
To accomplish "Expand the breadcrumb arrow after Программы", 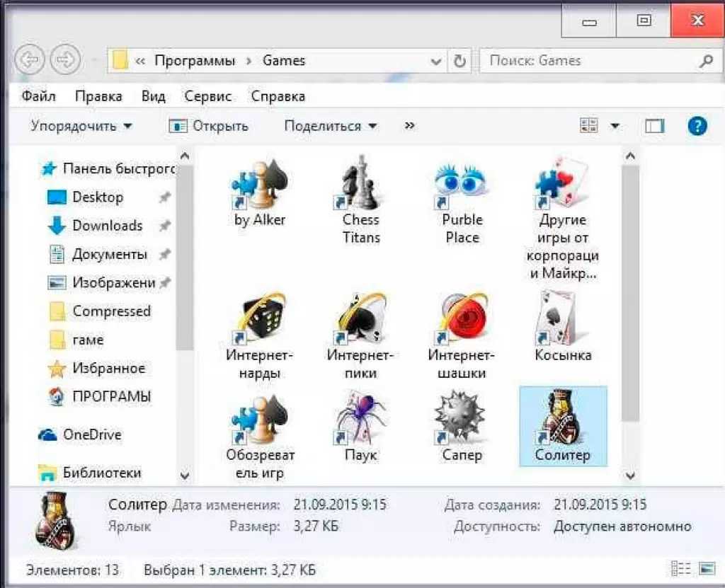I will coord(249,61).
